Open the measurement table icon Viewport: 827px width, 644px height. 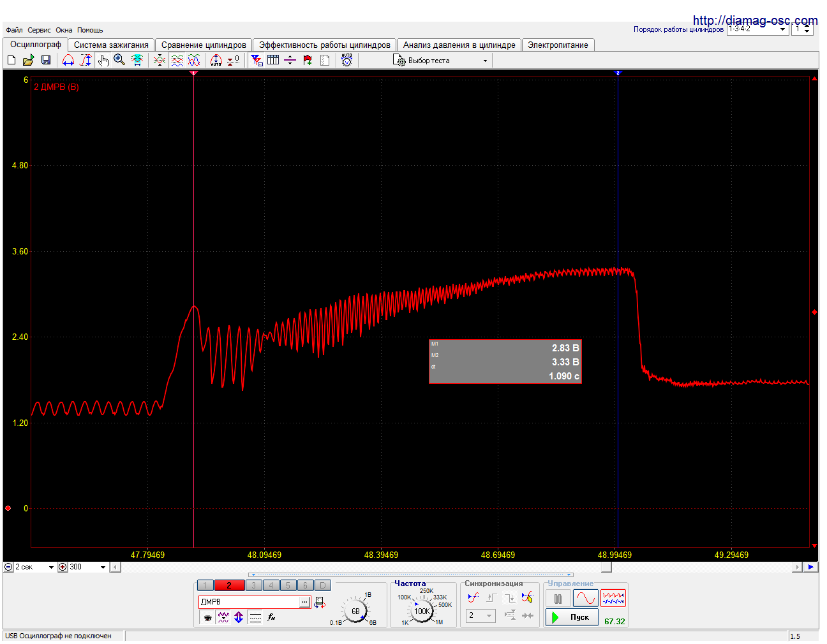pos(273,60)
